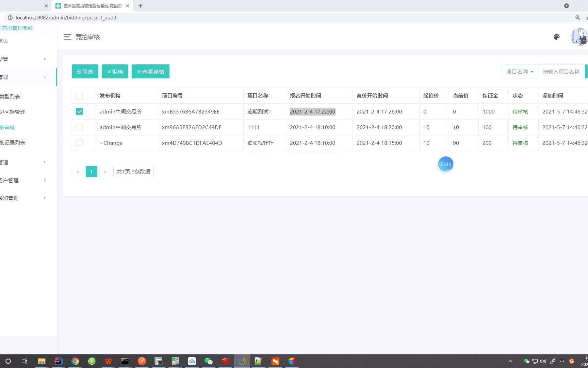The width and height of the screenshot is (588, 368).
Task: Open the theme palette picker icon
Action: point(557,37)
